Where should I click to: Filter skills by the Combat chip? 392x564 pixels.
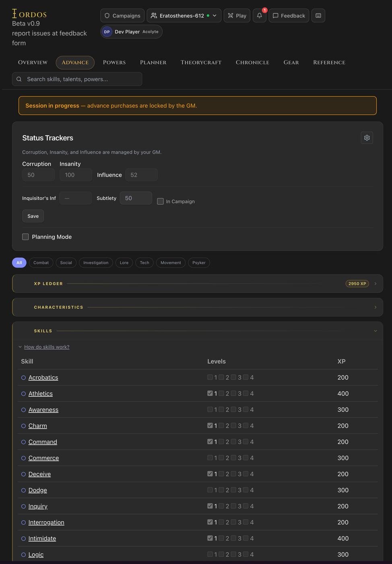click(x=41, y=263)
